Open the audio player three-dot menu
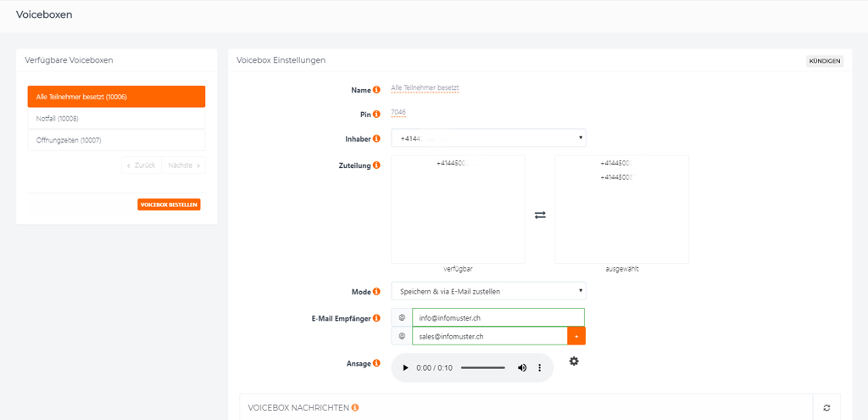Image resolution: width=868 pixels, height=420 pixels. coord(540,368)
